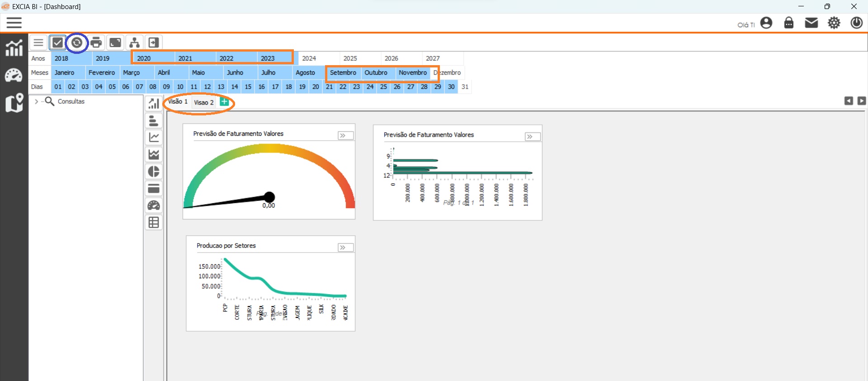
Task: Expand the Consultas tree node
Action: (x=36, y=102)
